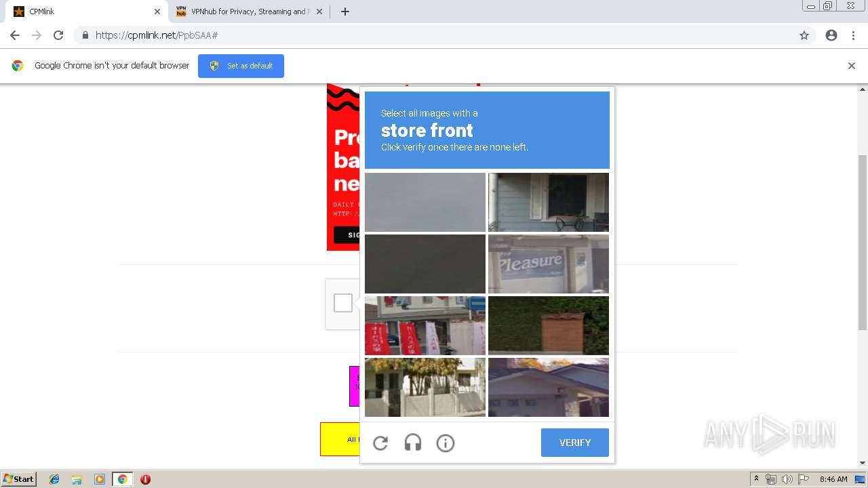Close the VPNhub tab

[x=319, y=12]
